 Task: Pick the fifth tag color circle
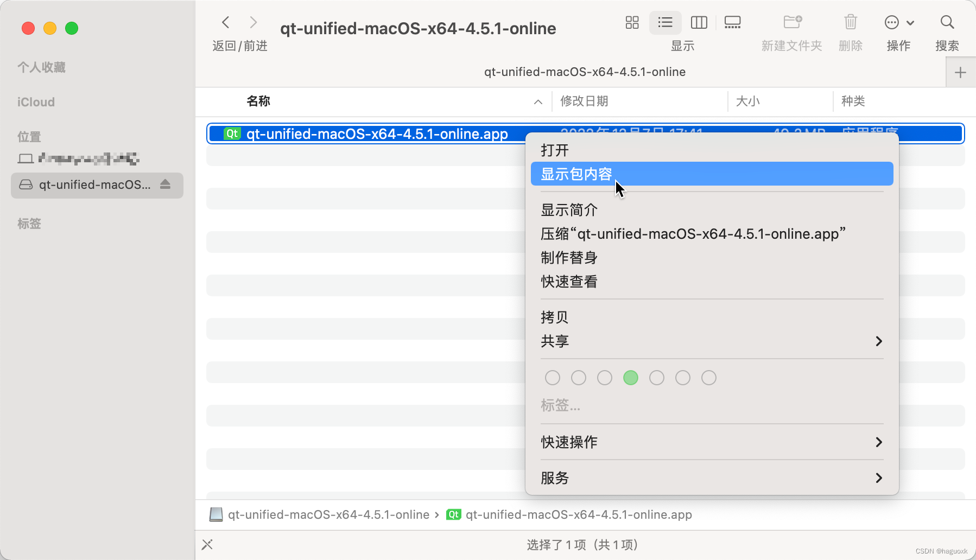tap(657, 378)
